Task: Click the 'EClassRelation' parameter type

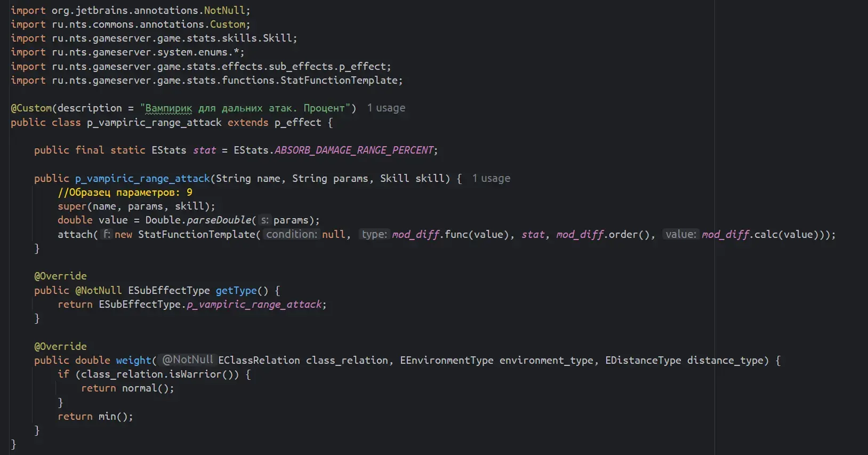Action: (259, 361)
